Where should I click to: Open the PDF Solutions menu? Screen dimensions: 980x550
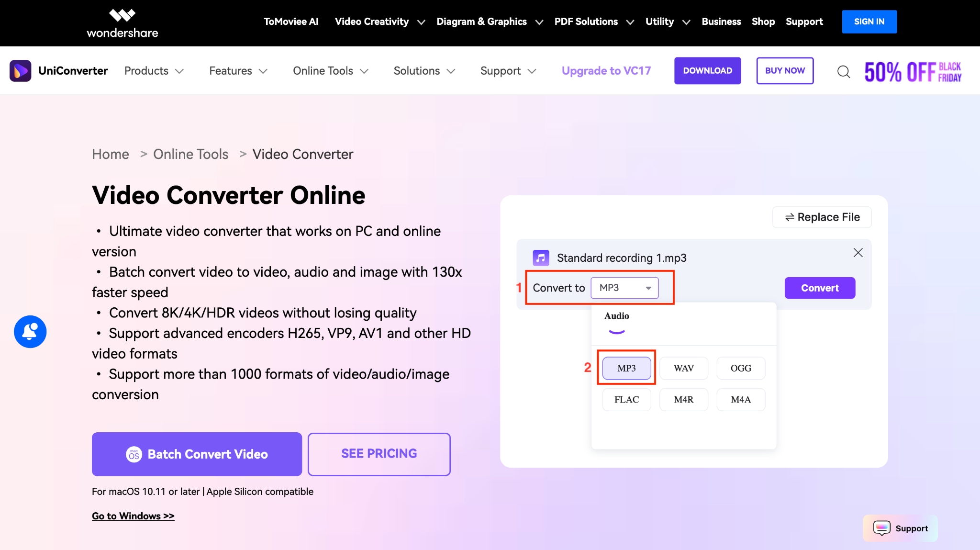coord(586,22)
